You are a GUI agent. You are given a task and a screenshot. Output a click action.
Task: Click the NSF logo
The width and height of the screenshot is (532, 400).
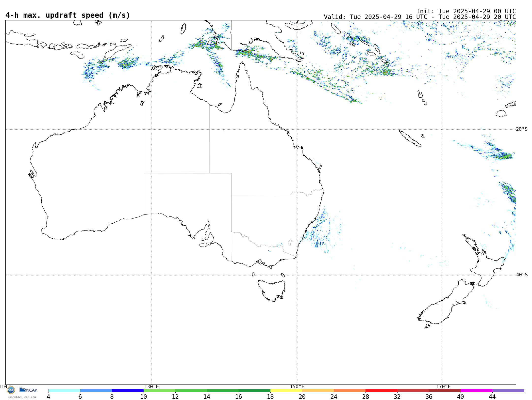[x=11, y=390]
